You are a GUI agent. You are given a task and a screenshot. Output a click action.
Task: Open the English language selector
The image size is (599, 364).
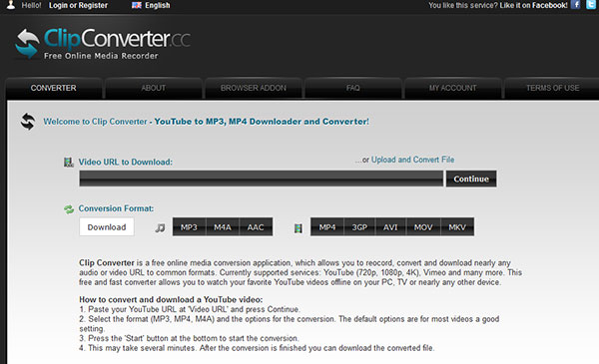coord(151,5)
